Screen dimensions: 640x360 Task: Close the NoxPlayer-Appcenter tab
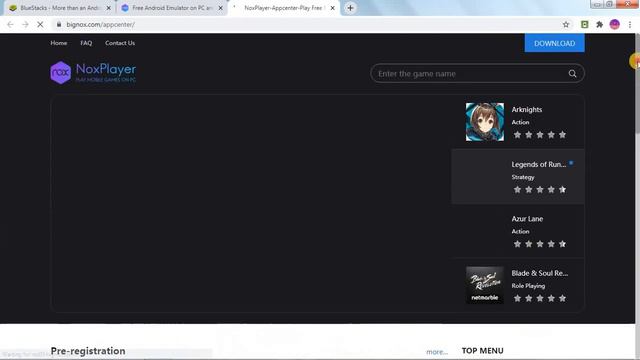[332, 8]
